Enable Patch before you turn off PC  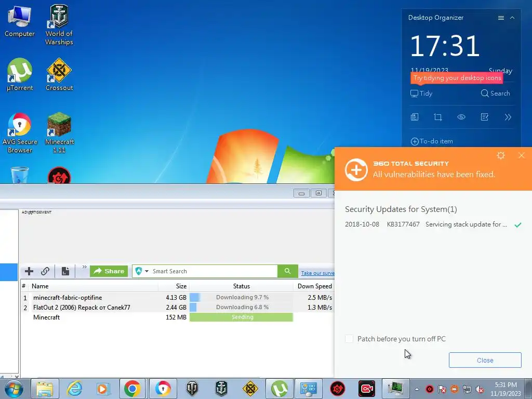pyautogui.click(x=349, y=339)
